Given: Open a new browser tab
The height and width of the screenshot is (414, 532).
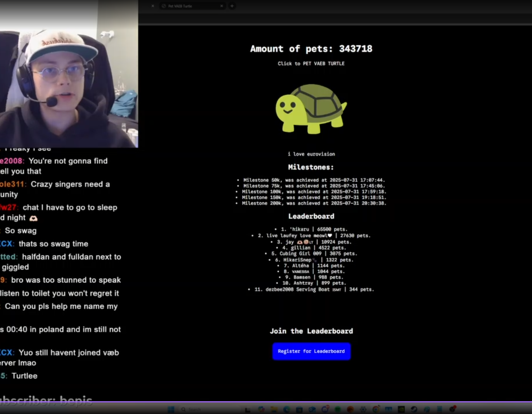Looking at the screenshot, I should (232, 6).
